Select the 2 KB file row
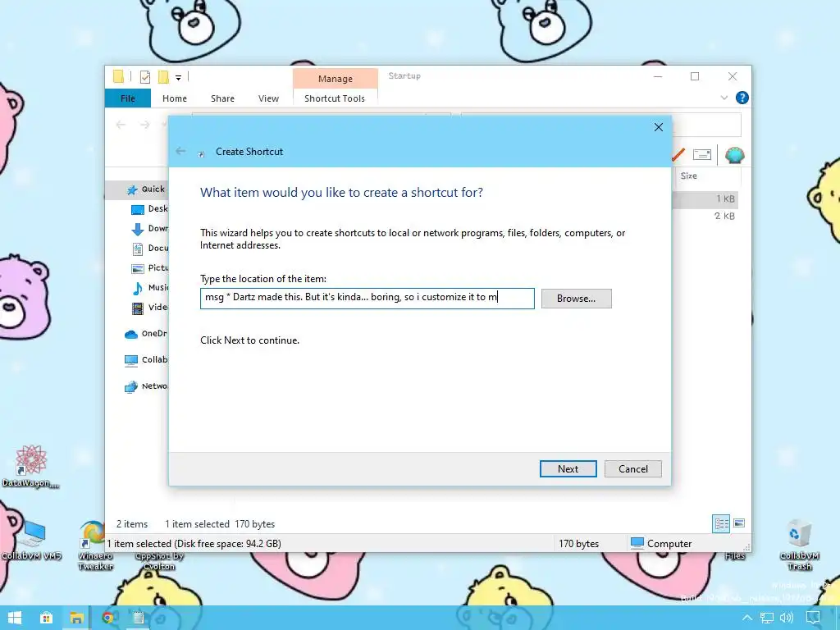This screenshot has height=630, width=840. pos(705,216)
